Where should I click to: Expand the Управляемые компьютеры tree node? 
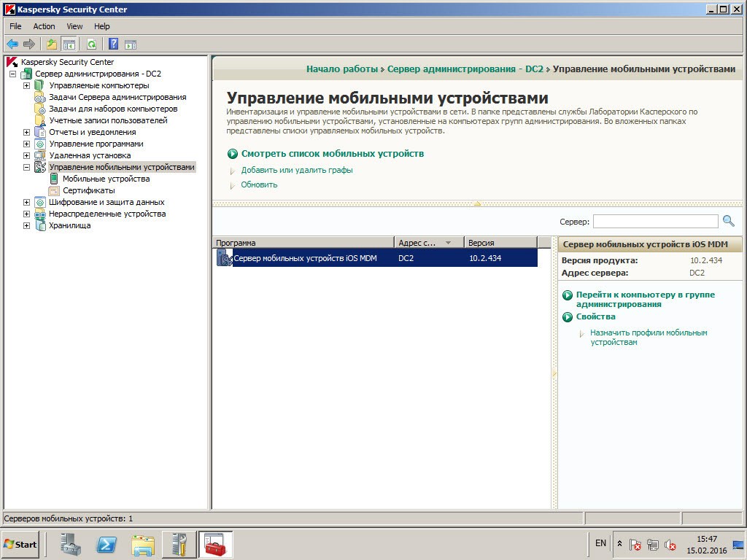27,86
